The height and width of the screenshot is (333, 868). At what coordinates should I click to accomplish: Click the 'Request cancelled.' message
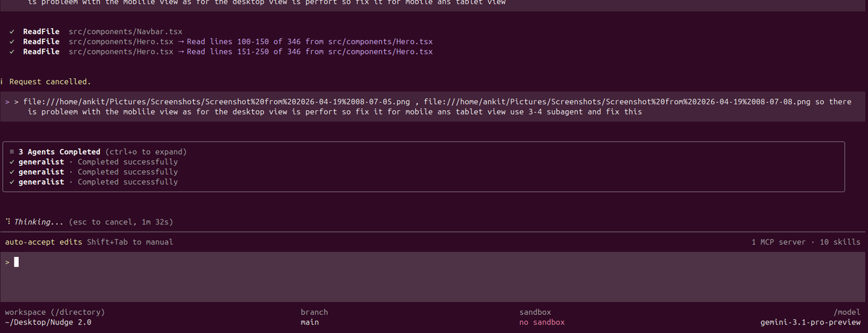click(x=49, y=82)
